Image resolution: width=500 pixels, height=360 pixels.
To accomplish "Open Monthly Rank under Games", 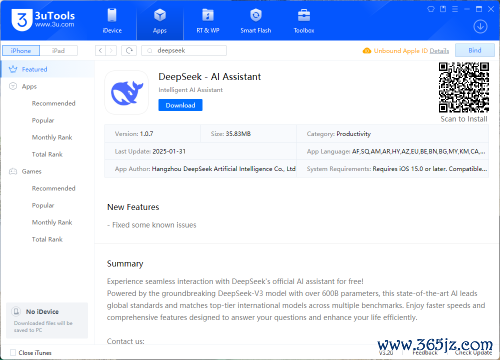I will (x=52, y=222).
